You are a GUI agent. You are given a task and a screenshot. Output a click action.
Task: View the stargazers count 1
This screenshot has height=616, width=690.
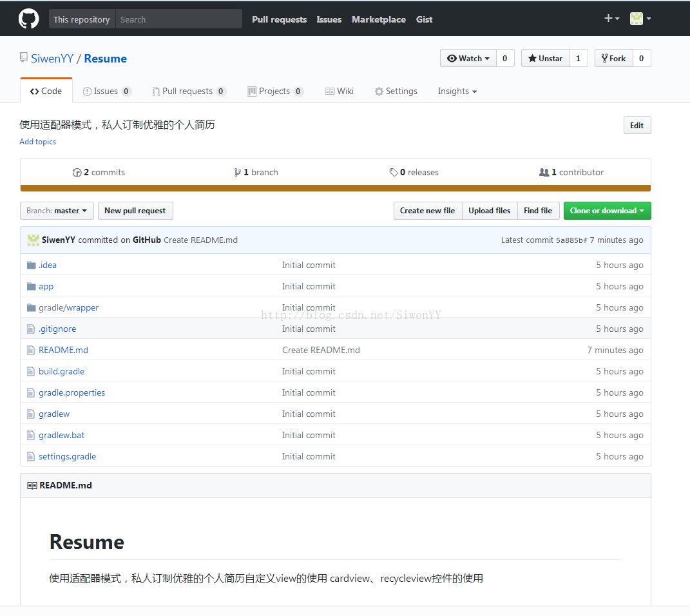point(579,58)
